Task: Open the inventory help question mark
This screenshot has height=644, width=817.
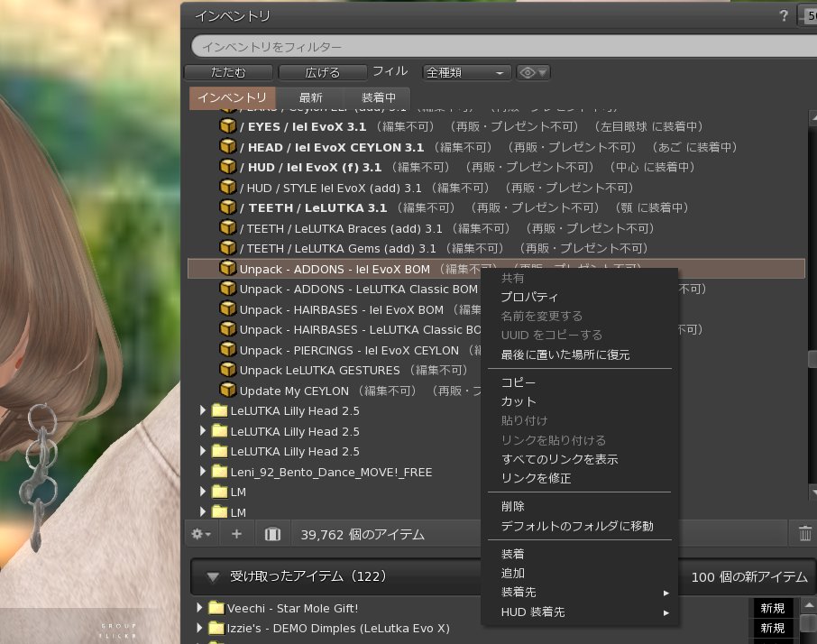Action: coord(783,15)
